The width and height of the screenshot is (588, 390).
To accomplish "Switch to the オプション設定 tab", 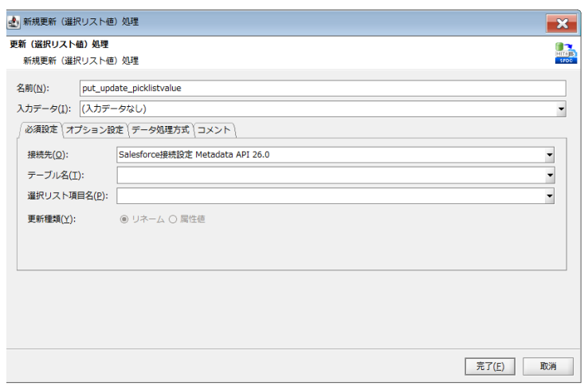I will coord(95,129).
